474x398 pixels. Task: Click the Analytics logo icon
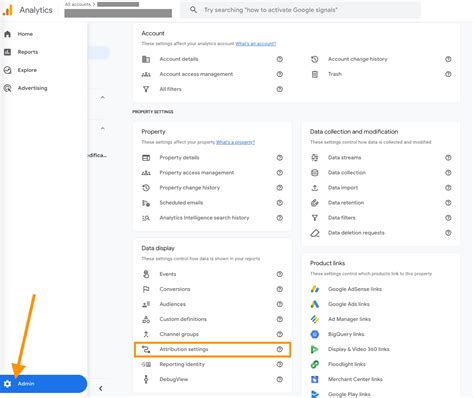pyautogui.click(x=8, y=10)
